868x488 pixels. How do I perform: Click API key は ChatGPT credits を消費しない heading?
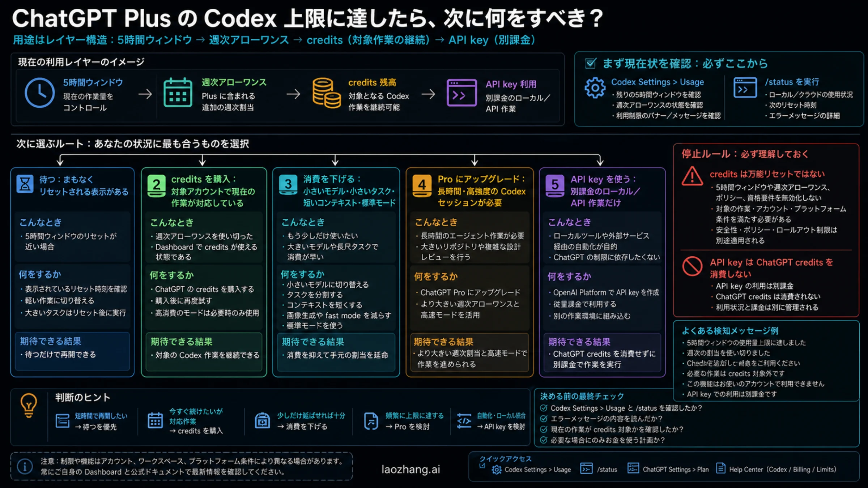pos(771,268)
